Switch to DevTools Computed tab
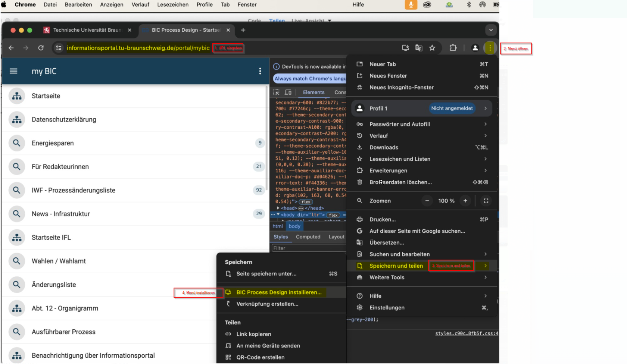The width and height of the screenshot is (627, 364). pos(308,237)
